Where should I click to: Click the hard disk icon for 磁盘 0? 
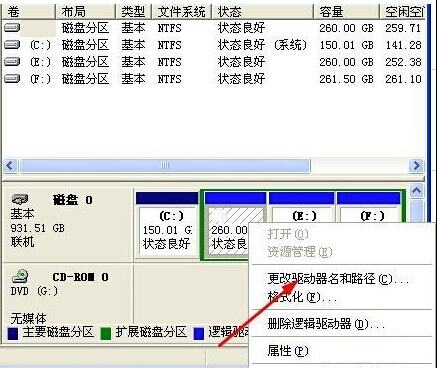click(x=20, y=200)
